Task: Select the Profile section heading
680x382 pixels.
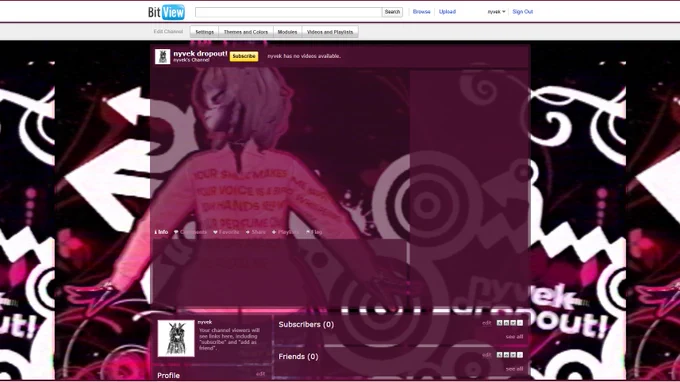Action: coord(168,375)
